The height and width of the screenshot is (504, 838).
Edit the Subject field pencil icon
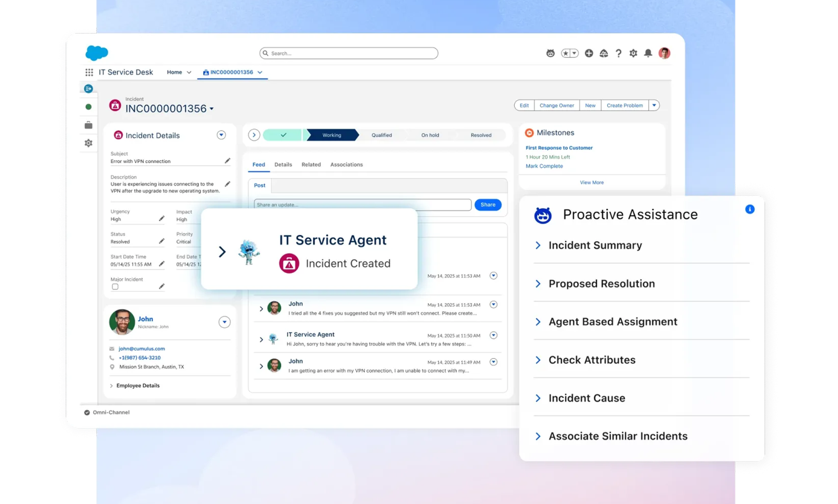point(228,161)
